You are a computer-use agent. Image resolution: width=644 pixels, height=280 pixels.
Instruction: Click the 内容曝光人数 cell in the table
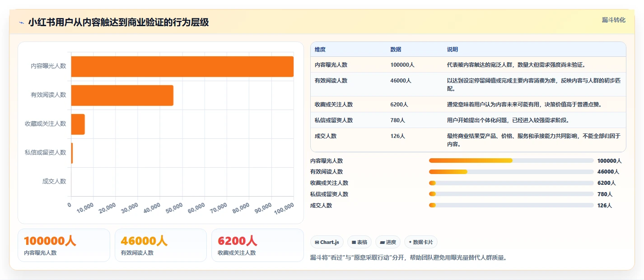tap(331, 65)
